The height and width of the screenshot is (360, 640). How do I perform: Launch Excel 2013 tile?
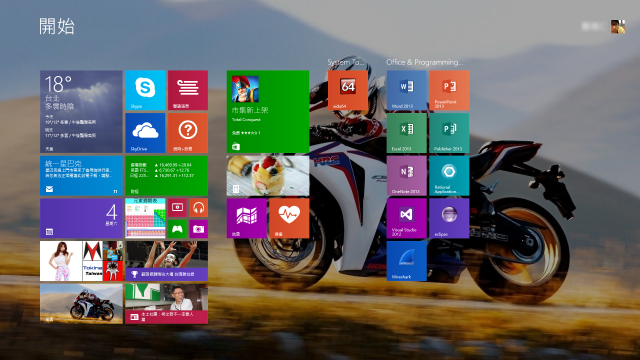(407, 133)
